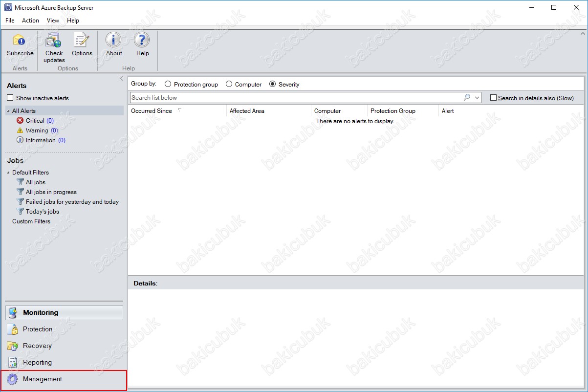Collapse the All Alerts tree node
The image size is (588, 392).
pyautogui.click(x=8, y=111)
